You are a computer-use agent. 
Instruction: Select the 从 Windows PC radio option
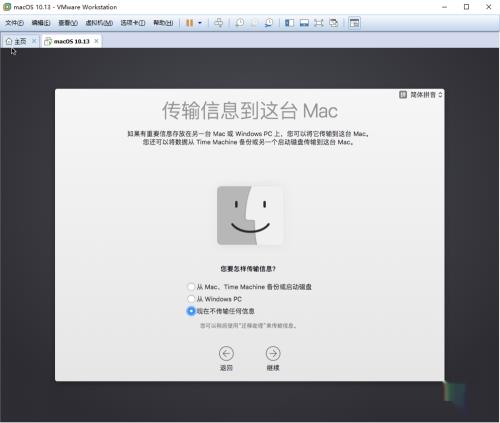[x=214, y=299]
